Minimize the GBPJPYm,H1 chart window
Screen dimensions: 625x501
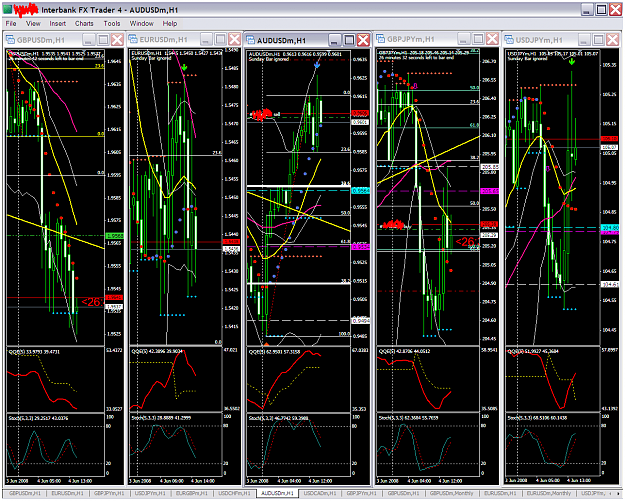coord(464,39)
